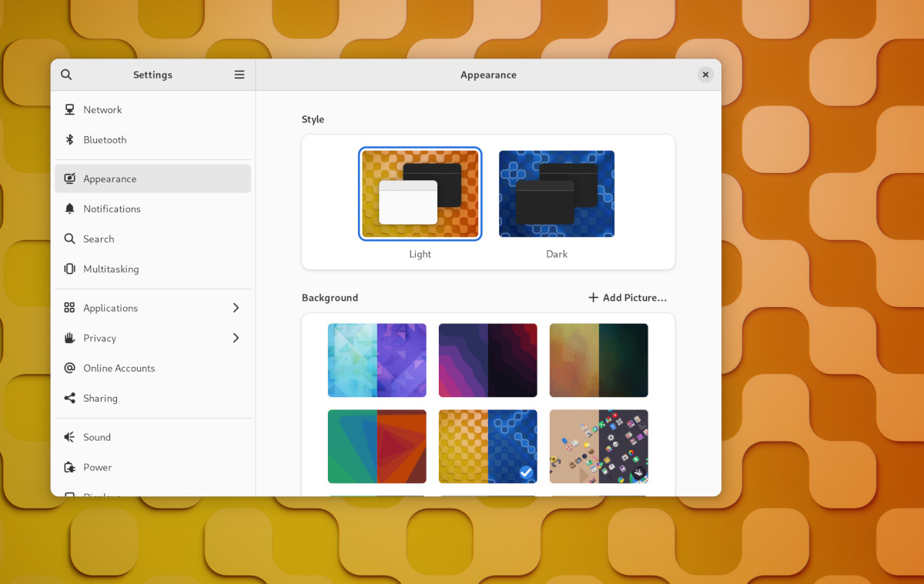Choose the green and red geometric wallpaper
This screenshot has width=924, height=584.
coord(377,446)
